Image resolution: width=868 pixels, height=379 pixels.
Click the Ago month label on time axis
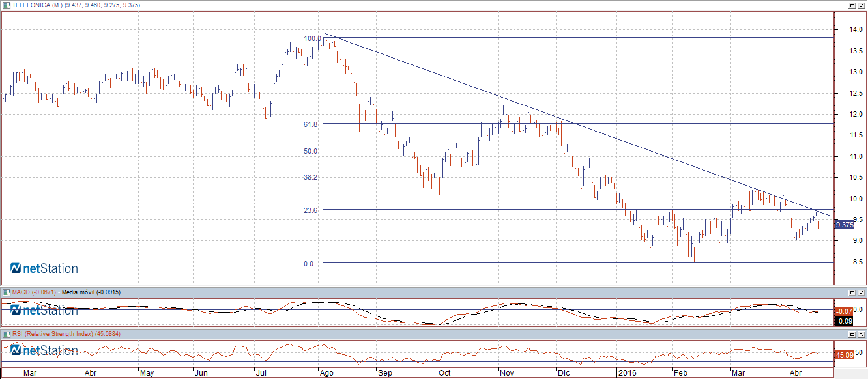(x=326, y=374)
